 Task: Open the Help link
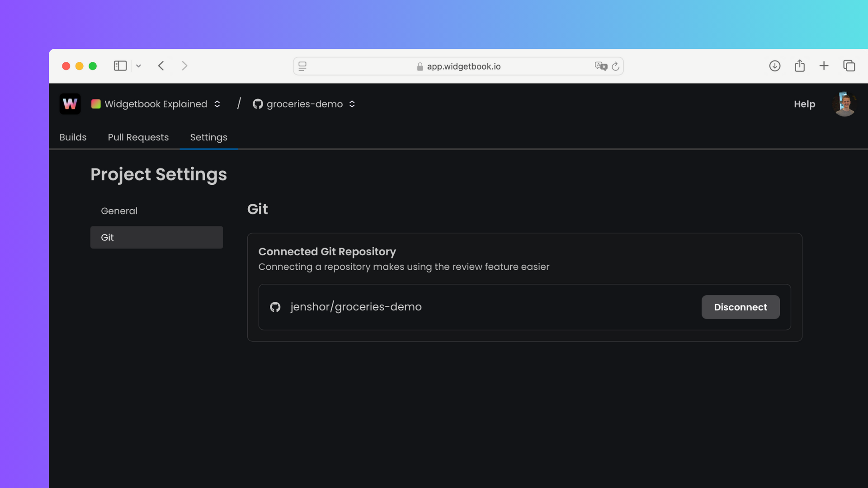pos(804,104)
